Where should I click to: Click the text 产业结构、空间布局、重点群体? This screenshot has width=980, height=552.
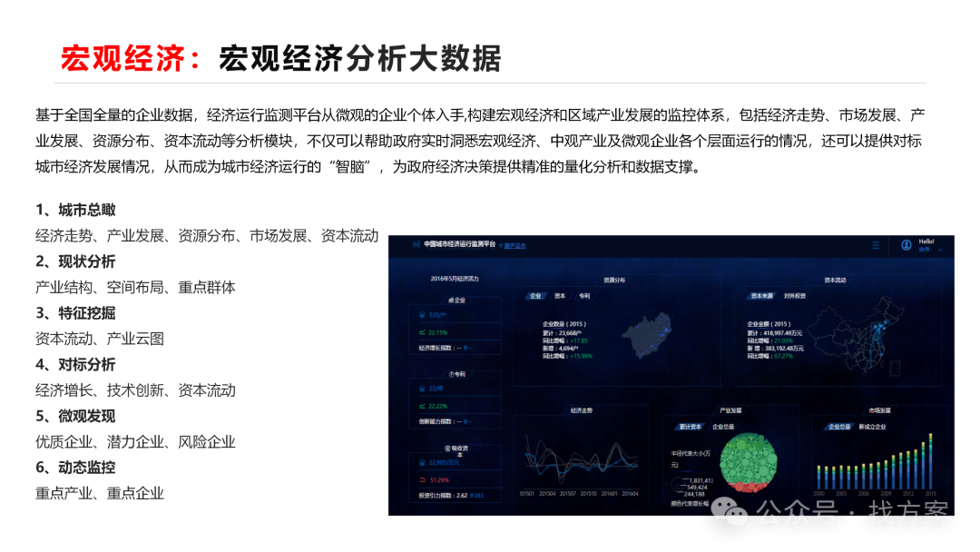click(x=135, y=288)
